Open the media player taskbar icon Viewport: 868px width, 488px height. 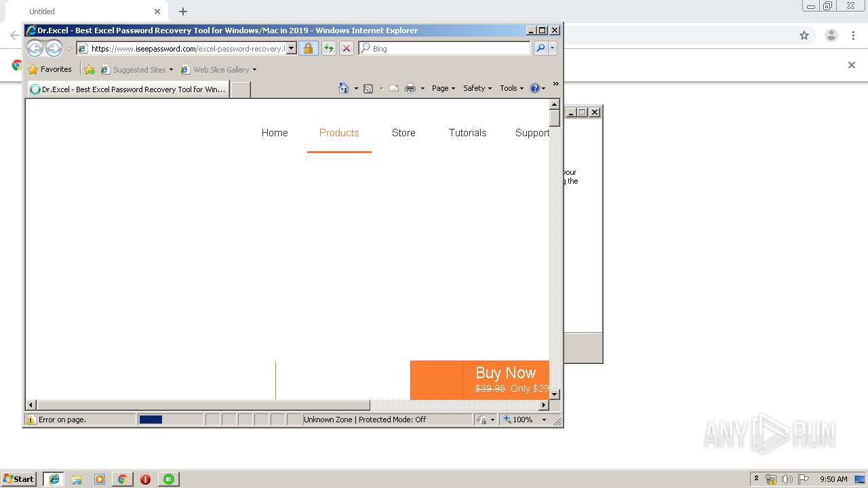(x=100, y=479)
